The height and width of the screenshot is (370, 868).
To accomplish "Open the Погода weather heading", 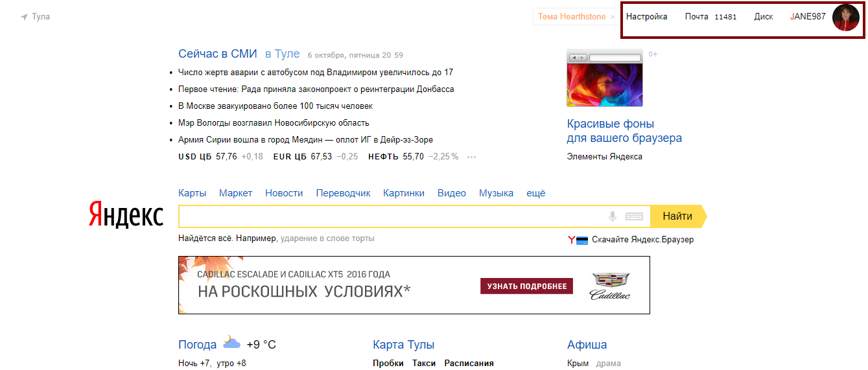I will [198, 345].
